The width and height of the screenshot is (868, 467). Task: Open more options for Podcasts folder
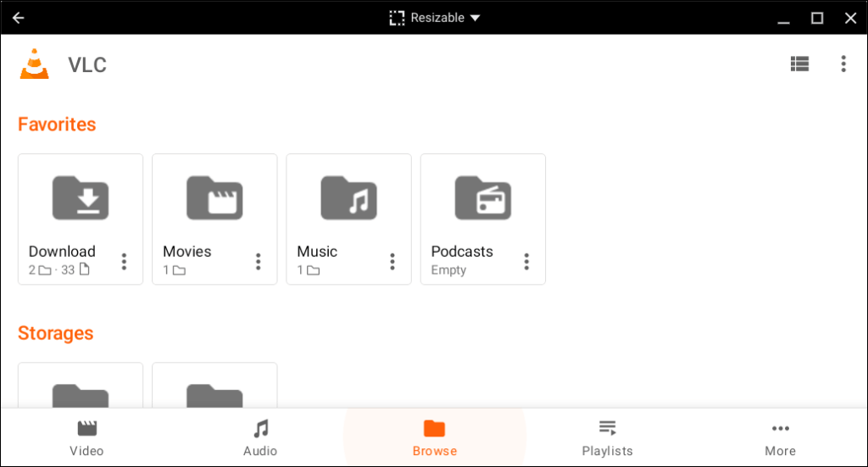pyautogui.click(x=526, y=261)
